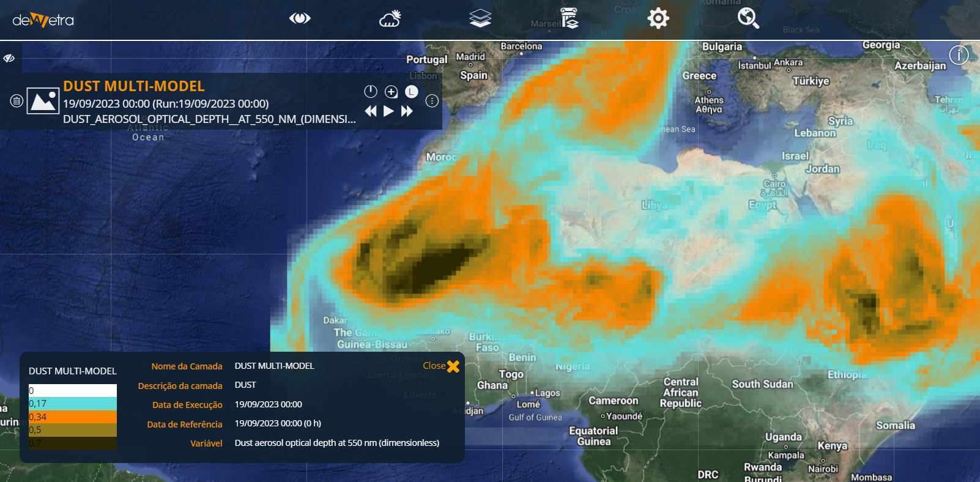
Task: Open the gear settings icon
Action: tap(658, 18)
